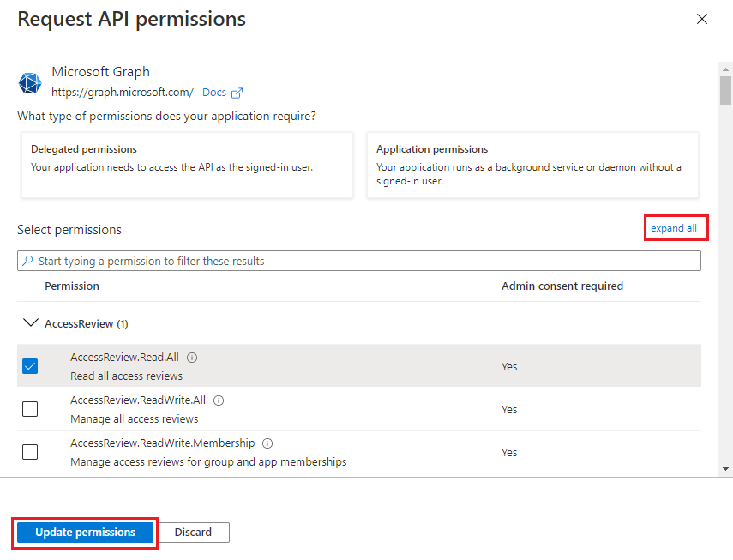Discard the permission changes

tap(194, 532)
